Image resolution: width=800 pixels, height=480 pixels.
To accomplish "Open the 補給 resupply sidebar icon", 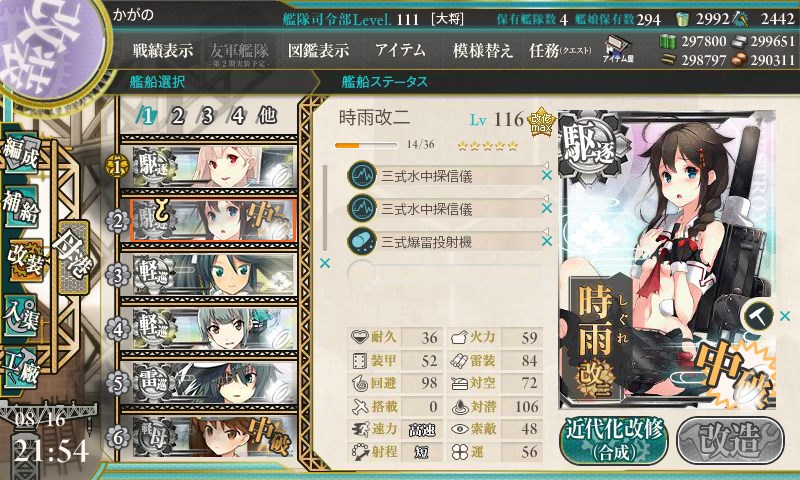I will [21, 207].
